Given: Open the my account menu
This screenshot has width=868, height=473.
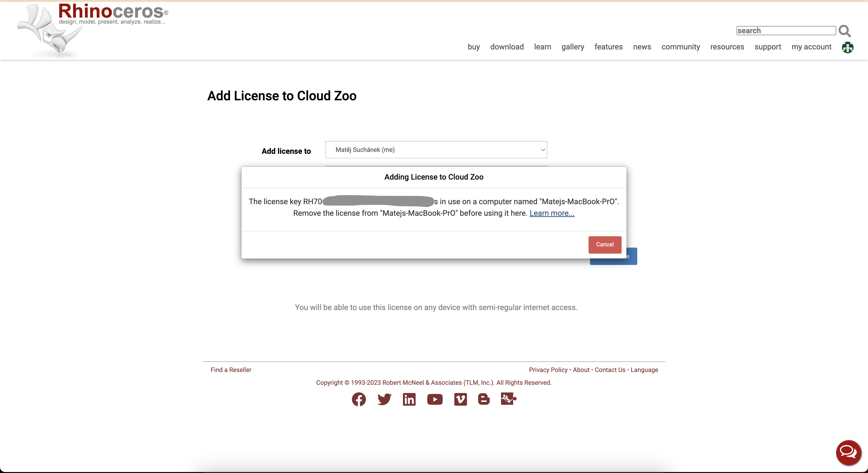Looking at the screenshot, I should point(811,47).
